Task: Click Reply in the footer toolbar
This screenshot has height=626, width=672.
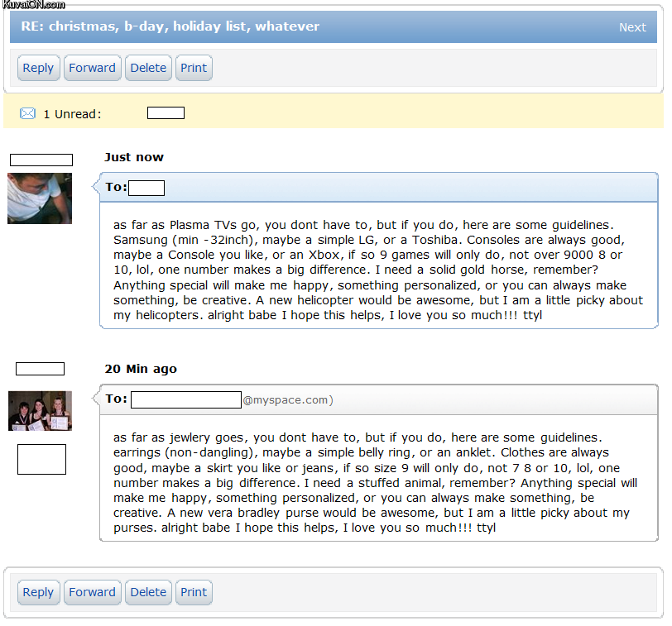Action: point(38,592)
